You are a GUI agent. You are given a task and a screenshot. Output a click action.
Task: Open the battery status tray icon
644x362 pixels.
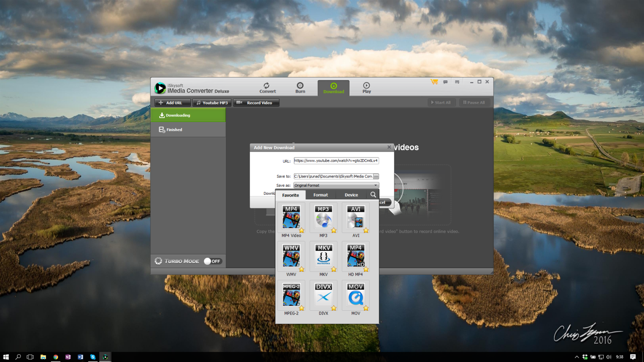click(x=593, y=357)
